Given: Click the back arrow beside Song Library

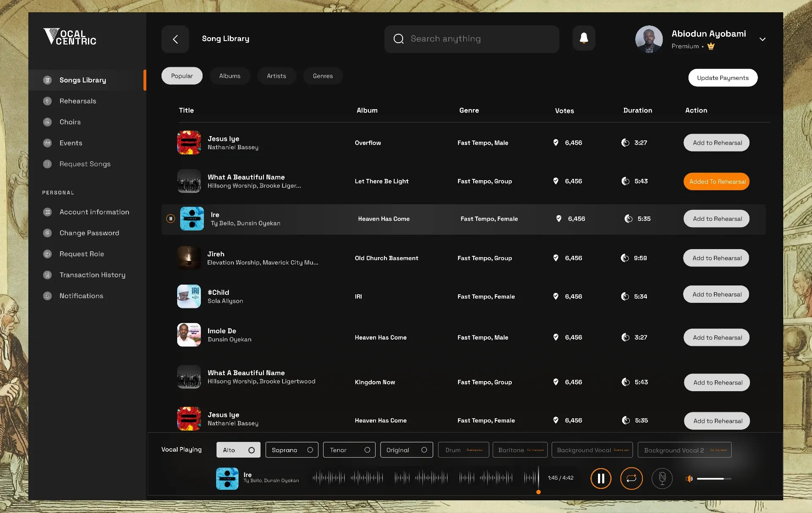Looking at the screenshot, I should 175,39.
